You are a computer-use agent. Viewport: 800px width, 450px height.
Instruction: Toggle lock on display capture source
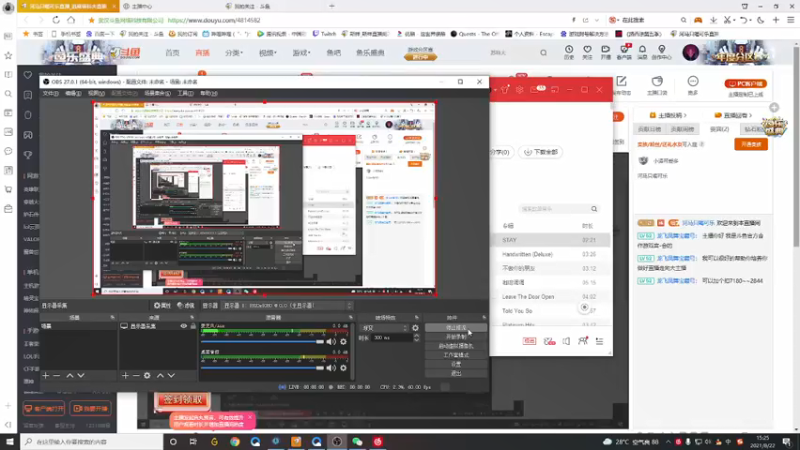click(193, 326)
